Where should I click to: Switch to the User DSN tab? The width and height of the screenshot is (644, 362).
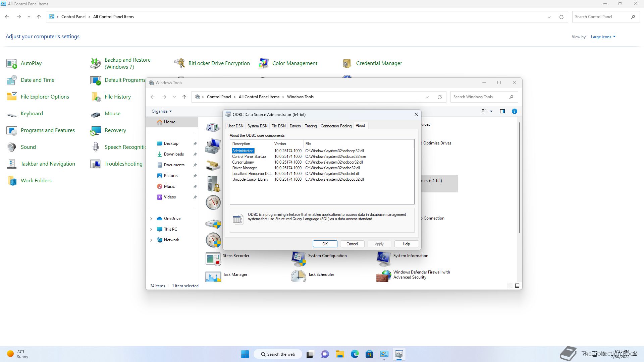(235, 126)
